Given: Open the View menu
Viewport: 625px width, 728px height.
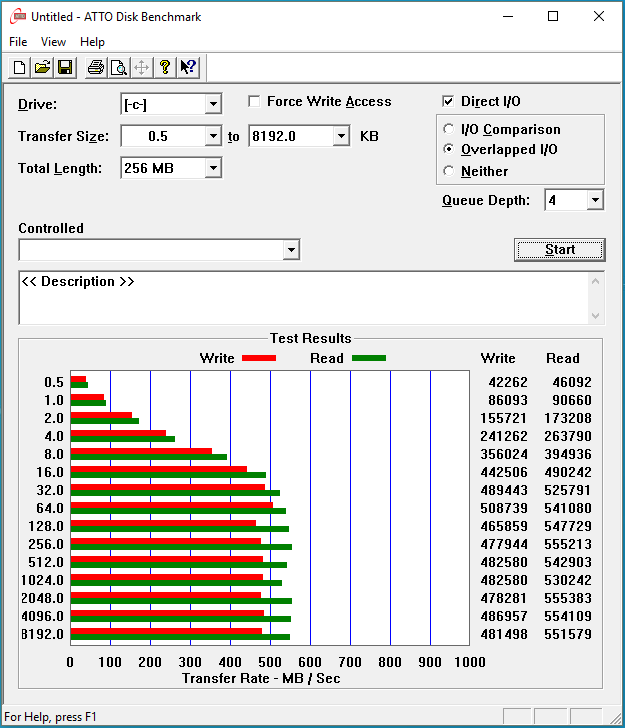Looking at the screenshot, I should [x=53, y=42].
